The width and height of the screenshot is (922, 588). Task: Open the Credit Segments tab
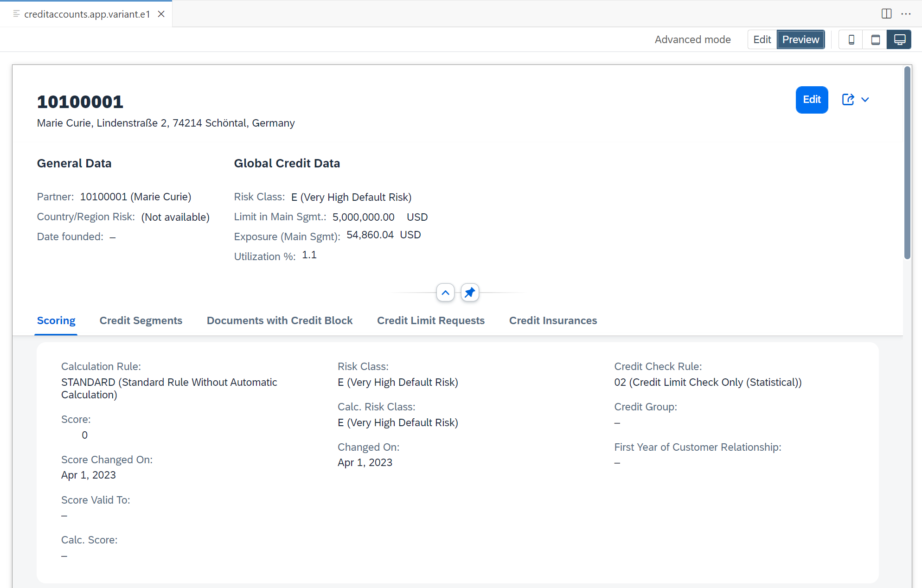click(x=141, y=320)
